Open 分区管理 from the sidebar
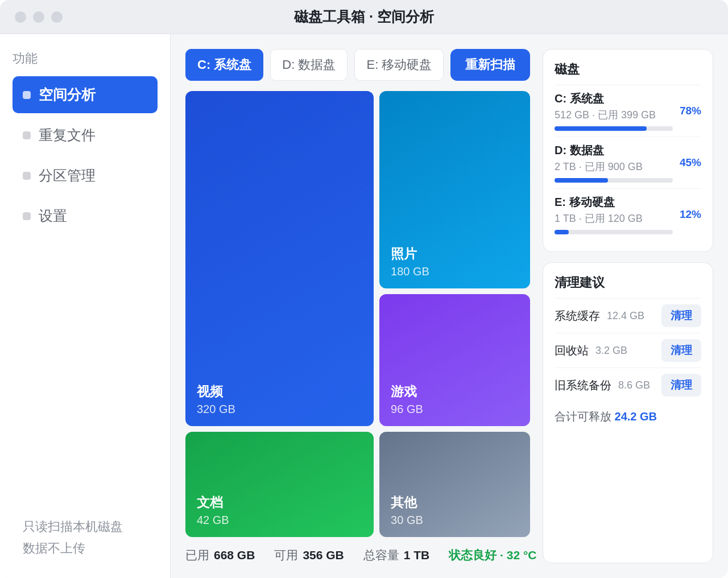Viewport: 728px width, 578px height. pyautogui.click(x=85, y=175)
